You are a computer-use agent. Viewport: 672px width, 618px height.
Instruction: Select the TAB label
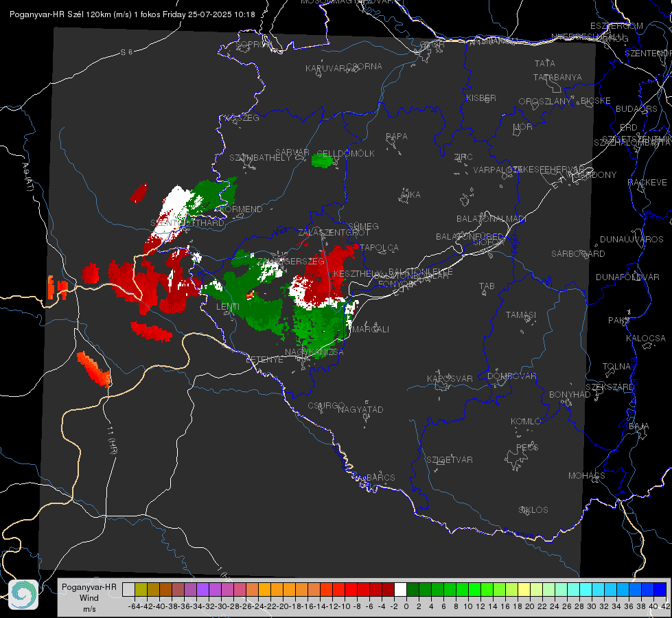487,286
